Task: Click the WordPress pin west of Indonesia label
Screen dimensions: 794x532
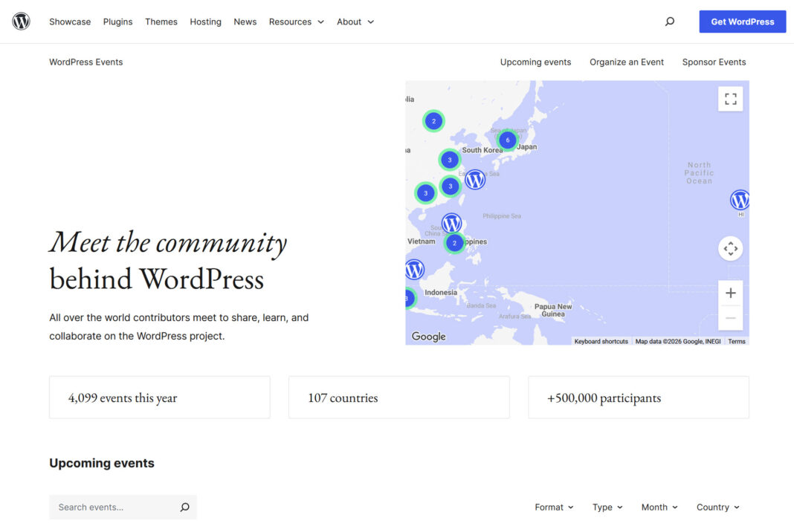Action: pos(414,269)
